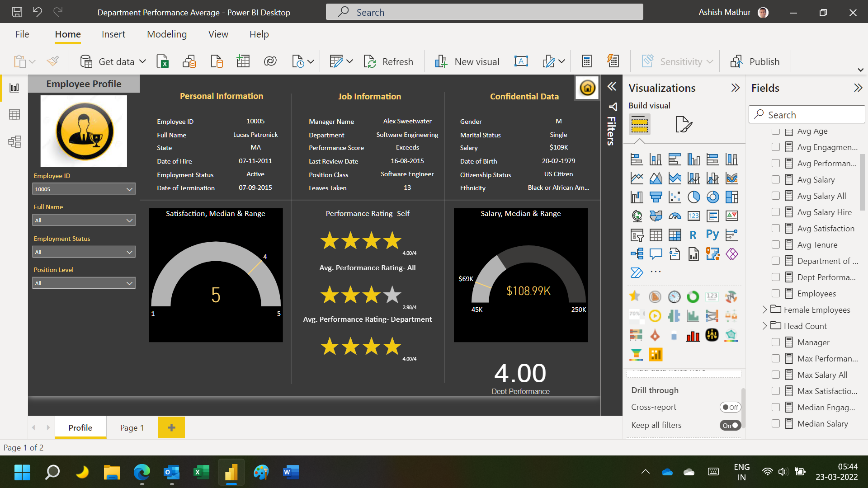Select the Q&A visual icon

click(656, 254)
